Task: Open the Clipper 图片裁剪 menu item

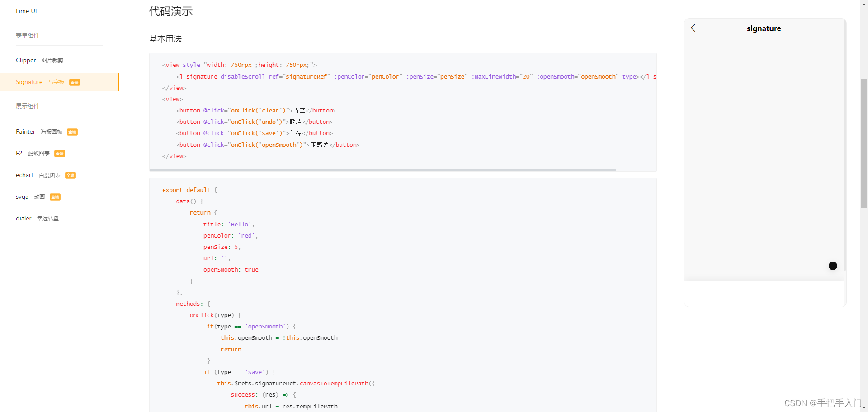Action: click(39, 60)
